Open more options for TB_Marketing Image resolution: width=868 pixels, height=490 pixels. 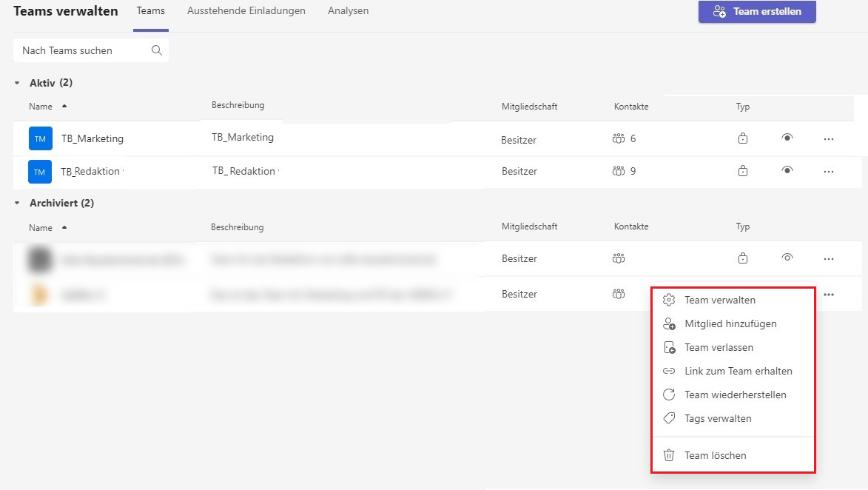click(828, 139)
